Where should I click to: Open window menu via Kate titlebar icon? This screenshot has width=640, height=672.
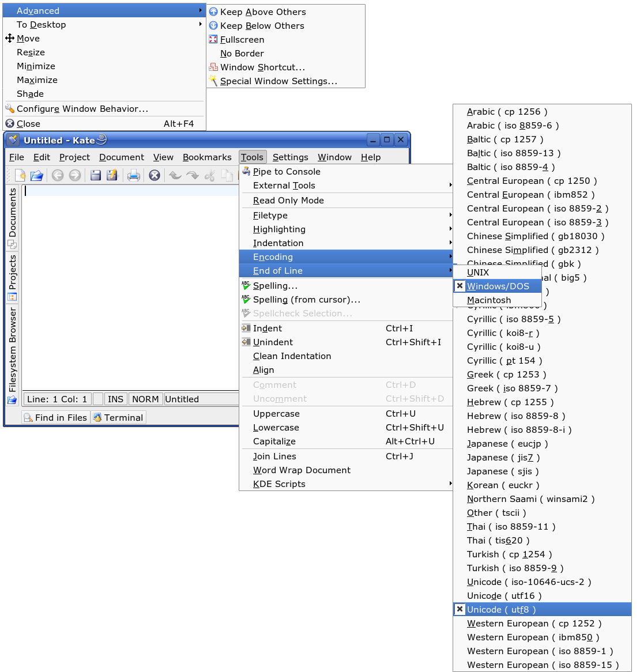click(x=13, y=140)
